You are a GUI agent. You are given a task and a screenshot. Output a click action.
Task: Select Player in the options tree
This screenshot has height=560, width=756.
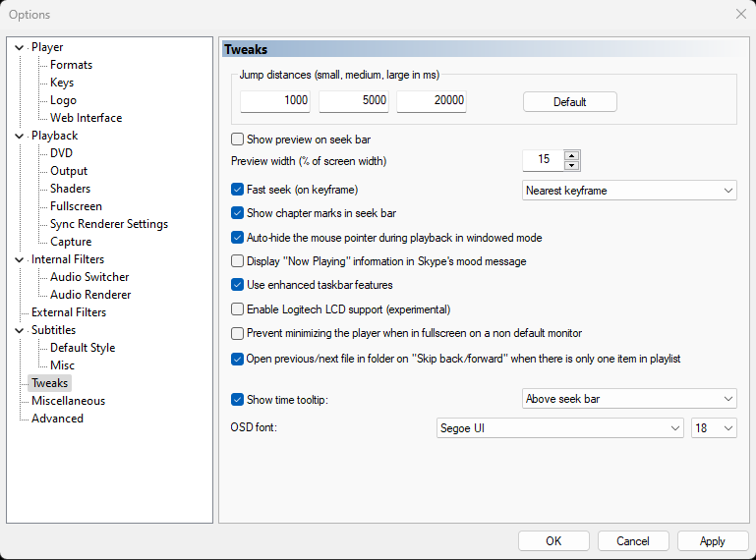point(47,47)
